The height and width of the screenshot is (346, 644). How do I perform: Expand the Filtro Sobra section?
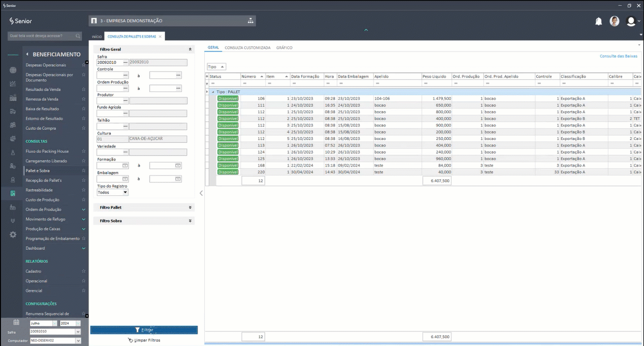coord(190,221)
